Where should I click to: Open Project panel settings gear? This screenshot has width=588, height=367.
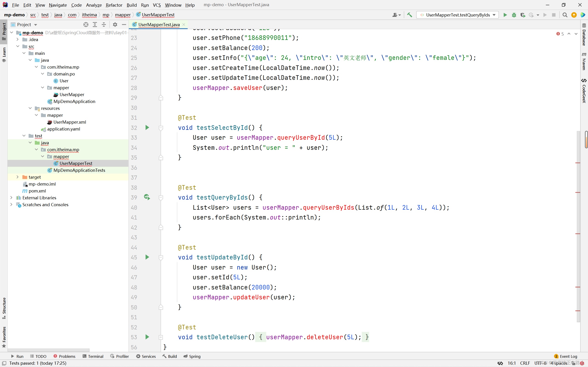[115, 25]
